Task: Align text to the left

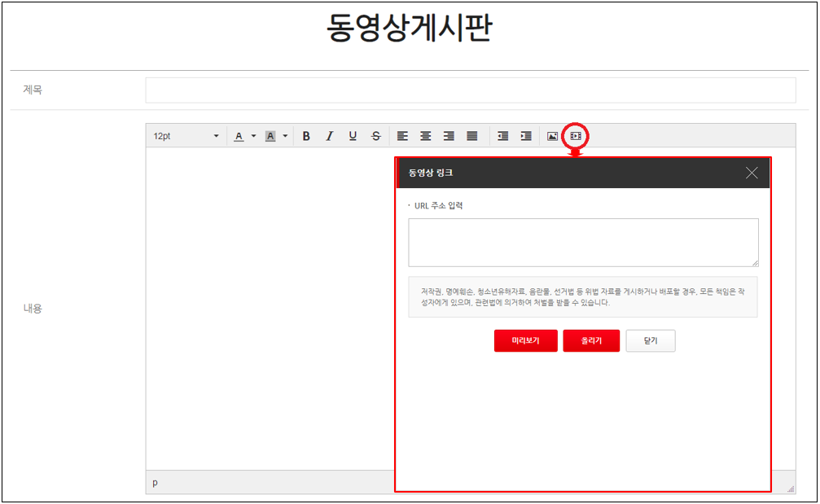Action: tap(402, 136)
